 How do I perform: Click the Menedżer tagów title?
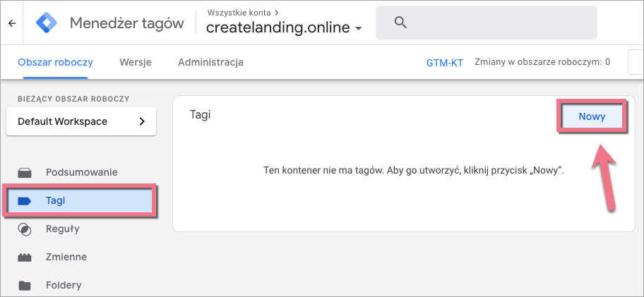click(x=126, y=23)
